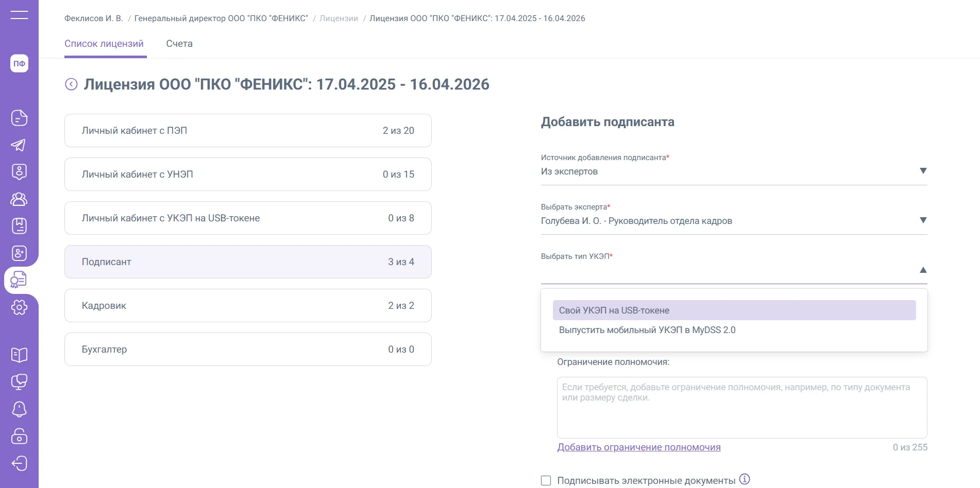This screenshot has height=488, width=980.
Task: Select the Кадровик license row
Action: coord(248,306)
